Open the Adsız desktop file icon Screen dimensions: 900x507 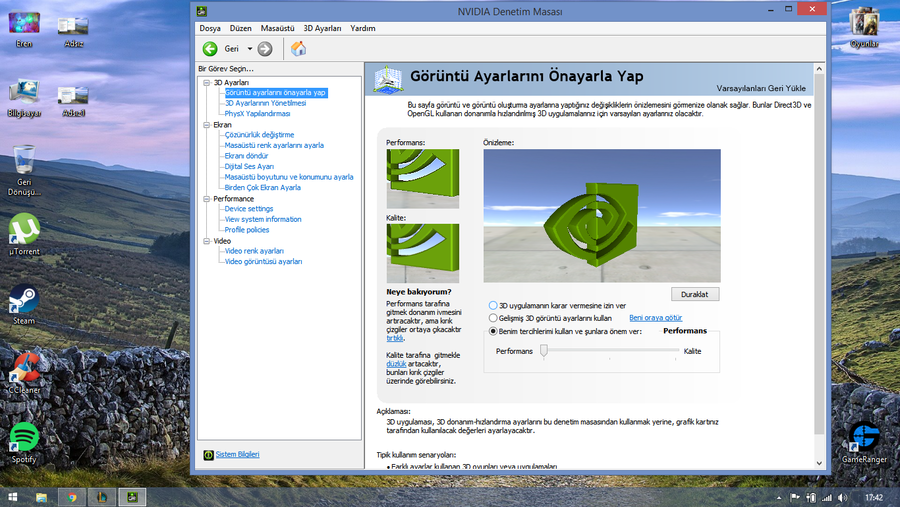[x=73, y=25]
